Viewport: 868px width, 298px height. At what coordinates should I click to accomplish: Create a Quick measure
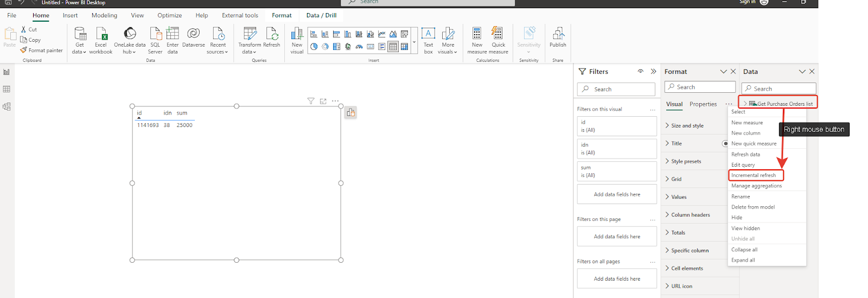click(x=498, y=40)
